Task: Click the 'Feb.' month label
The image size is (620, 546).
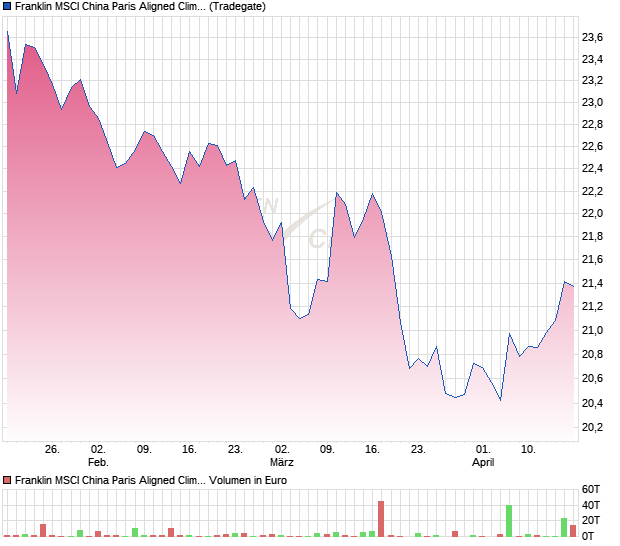Action: click(98, 462)
